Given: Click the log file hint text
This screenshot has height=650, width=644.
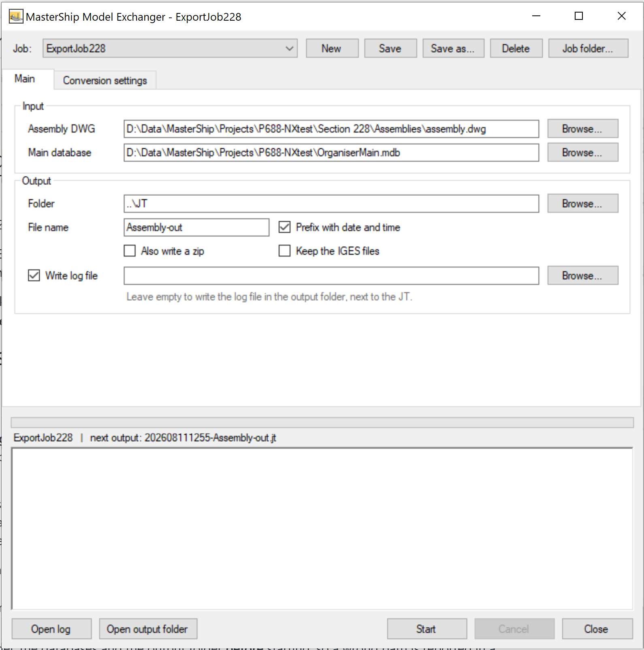Looking at the screenshot, I should (269, 297).
